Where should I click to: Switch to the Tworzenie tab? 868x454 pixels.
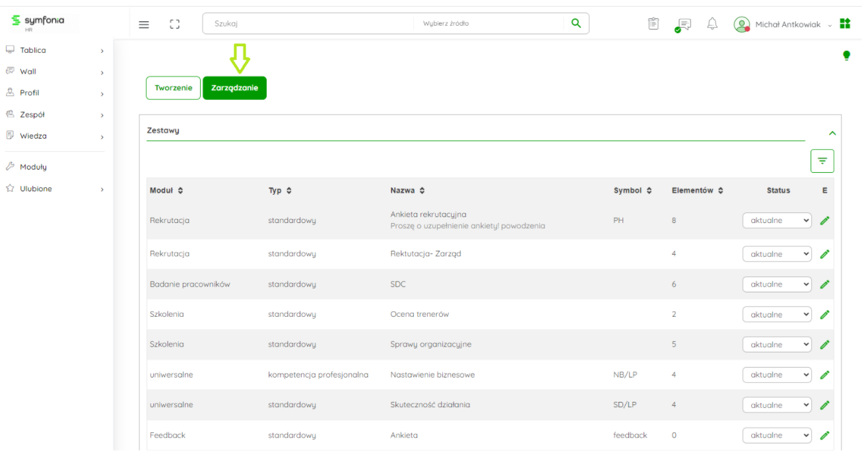pos(173,88)
